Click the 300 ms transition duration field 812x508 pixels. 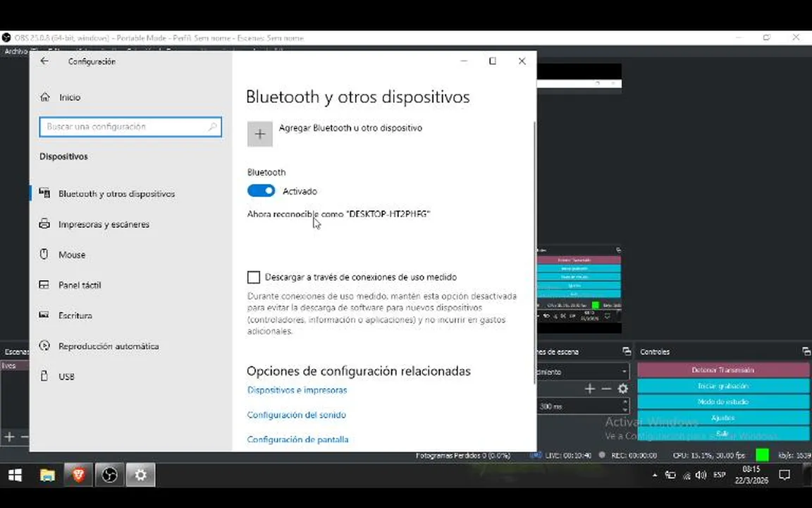tap(579, 406)
